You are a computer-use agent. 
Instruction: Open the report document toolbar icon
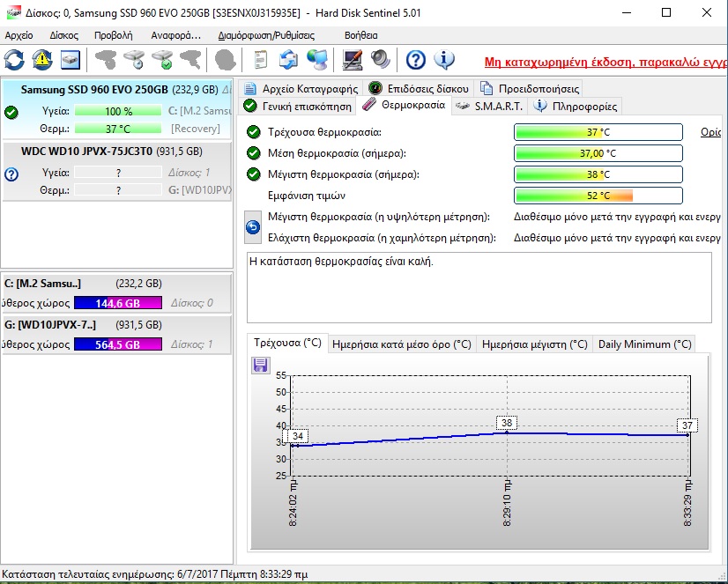click(260, 60)
